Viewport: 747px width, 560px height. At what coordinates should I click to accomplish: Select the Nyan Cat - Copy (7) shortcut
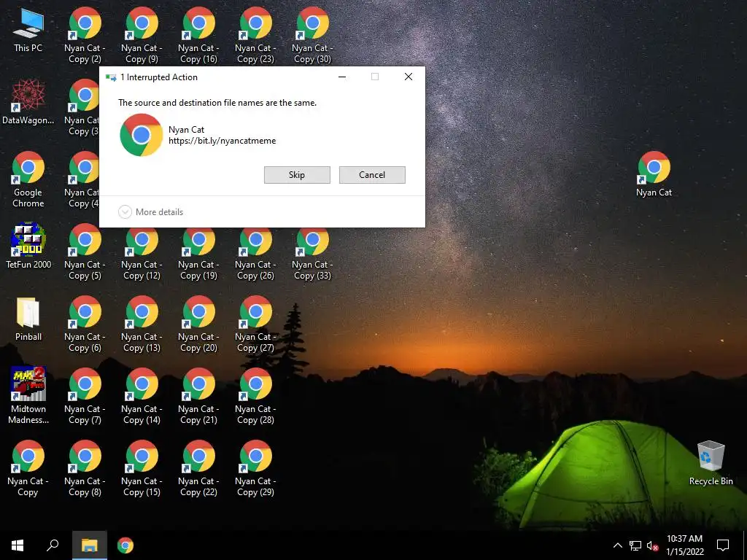[85, 396]
